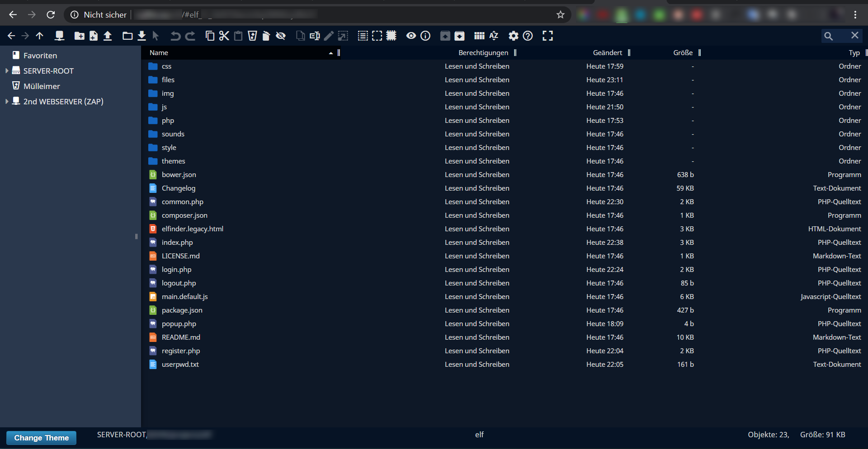Open help with the question mark icon
Image resolution: width=868 pixels, height=449 pixels.
point(528,36)
